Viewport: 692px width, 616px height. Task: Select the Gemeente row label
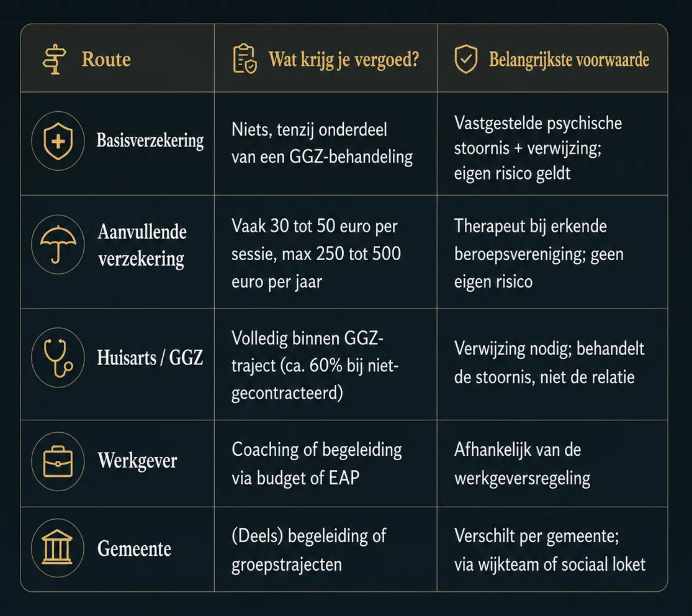coord(134,548)
